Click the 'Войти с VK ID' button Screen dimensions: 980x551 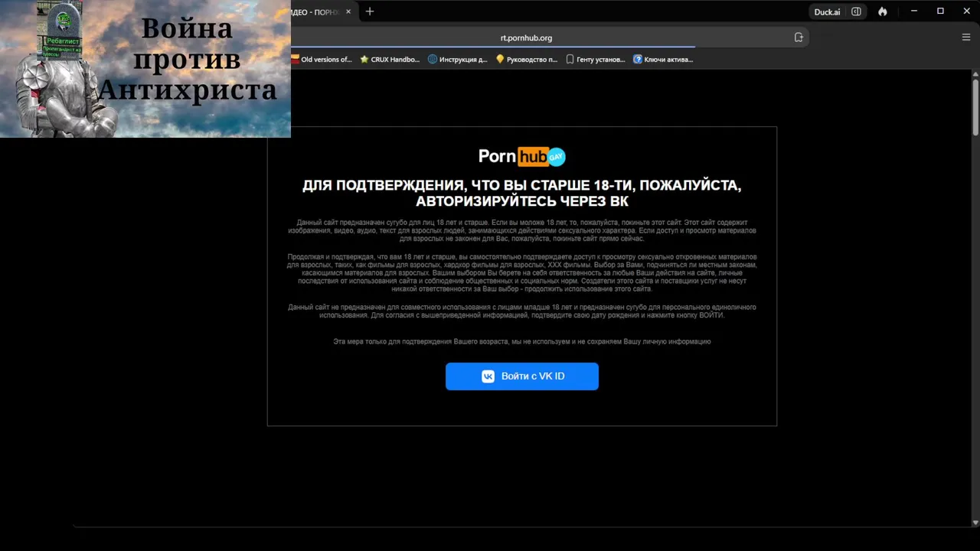coord(522,377)
